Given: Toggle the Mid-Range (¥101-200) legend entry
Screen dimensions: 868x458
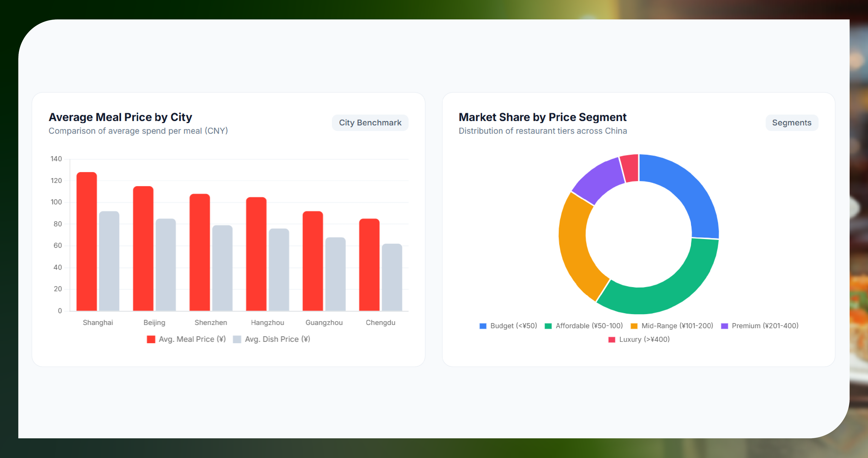Looking at the screenshot, I should point(672,326).
